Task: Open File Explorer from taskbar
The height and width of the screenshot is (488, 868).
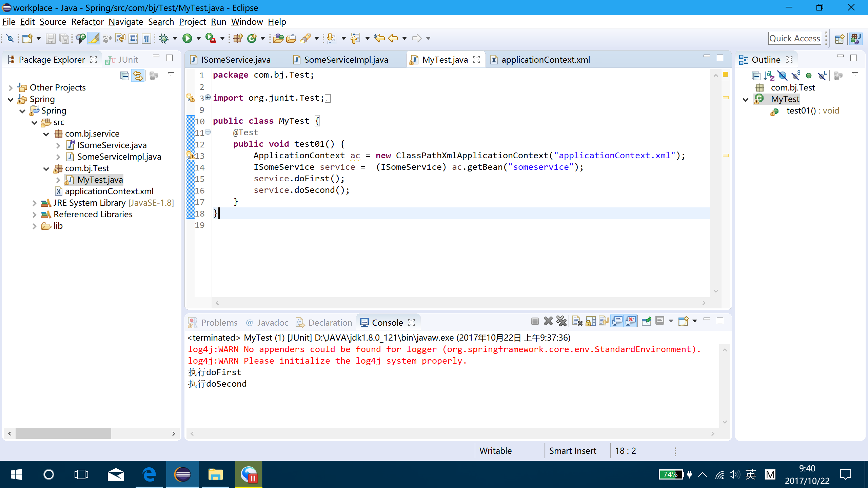Action: coord(216,474)
